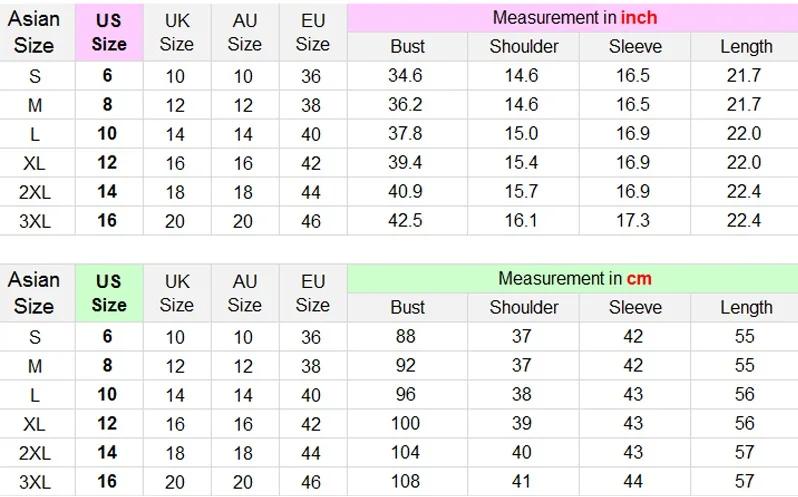Click the 100 bust cell

coord(405,424)
